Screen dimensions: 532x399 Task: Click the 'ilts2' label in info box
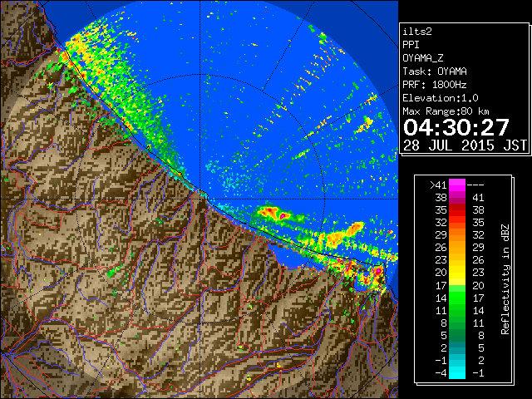pos(417,32)
